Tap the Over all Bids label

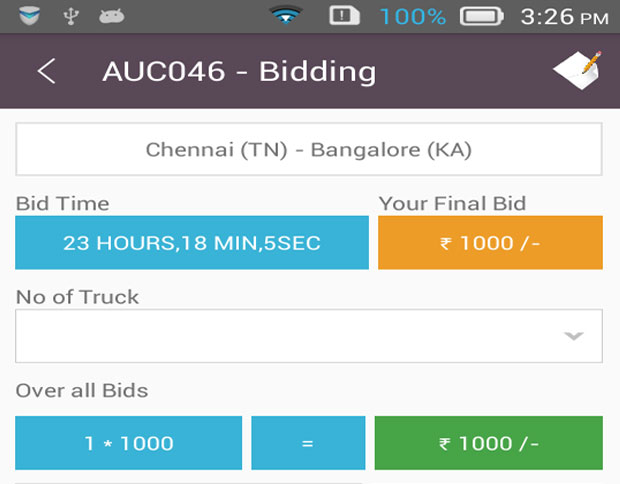point(82,390)
